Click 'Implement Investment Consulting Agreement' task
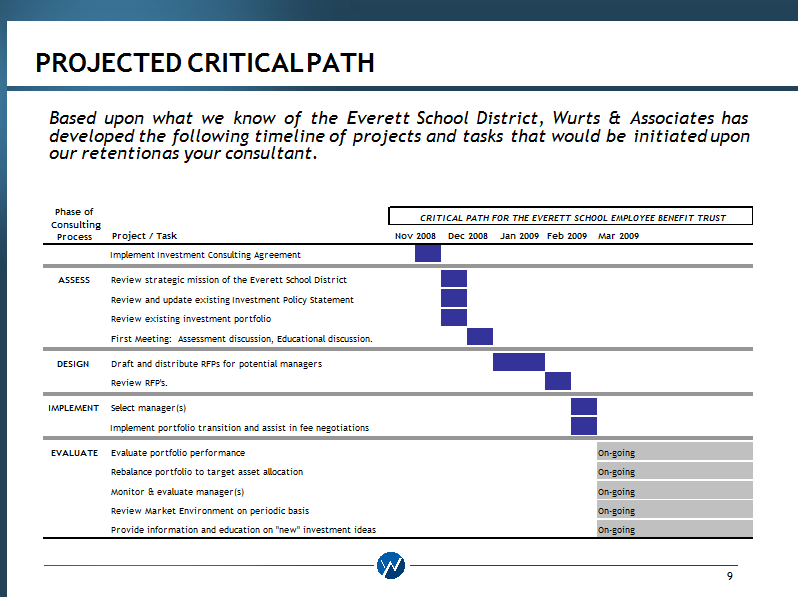Viewport: 800px width, 600px height. coord(205,255)
